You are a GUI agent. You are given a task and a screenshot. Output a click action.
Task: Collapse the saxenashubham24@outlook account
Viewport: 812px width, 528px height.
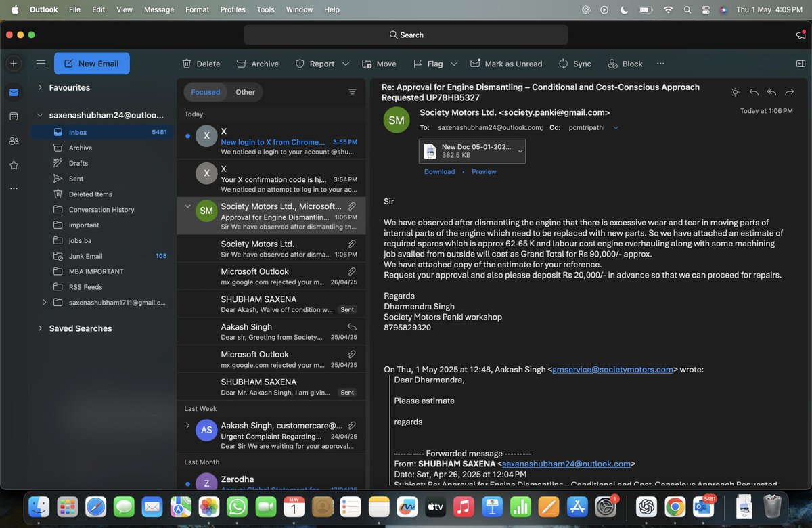click(x=40, y=115)
